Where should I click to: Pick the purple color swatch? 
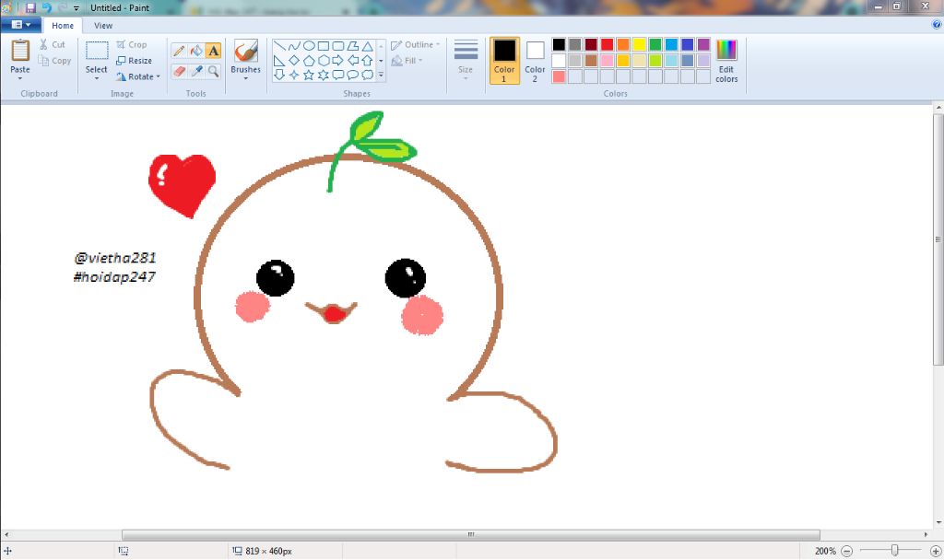pos(703,44)
